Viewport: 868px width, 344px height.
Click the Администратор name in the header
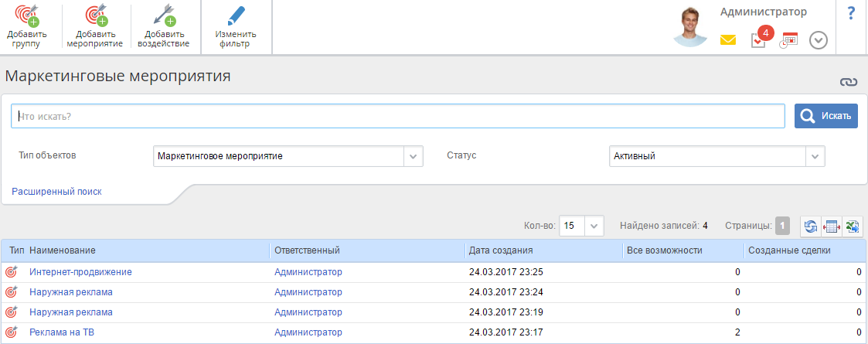(x=764, y=12)
